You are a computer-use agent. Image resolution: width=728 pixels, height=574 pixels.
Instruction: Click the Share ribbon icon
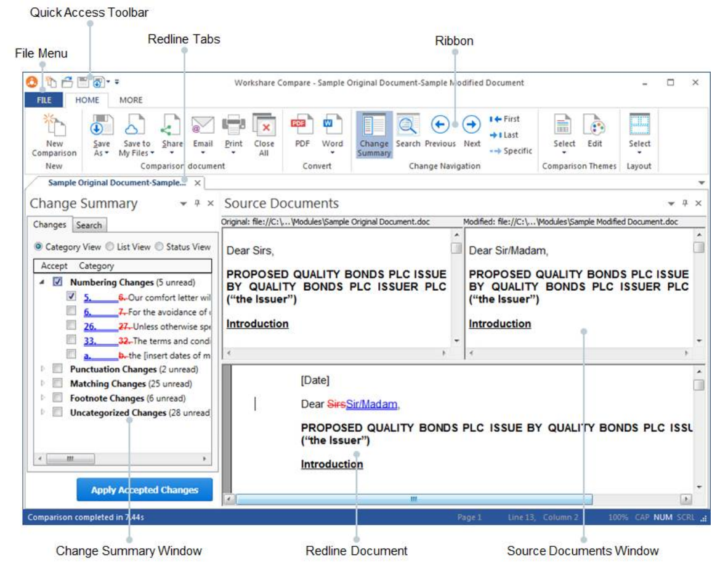[x=172, y=135]
